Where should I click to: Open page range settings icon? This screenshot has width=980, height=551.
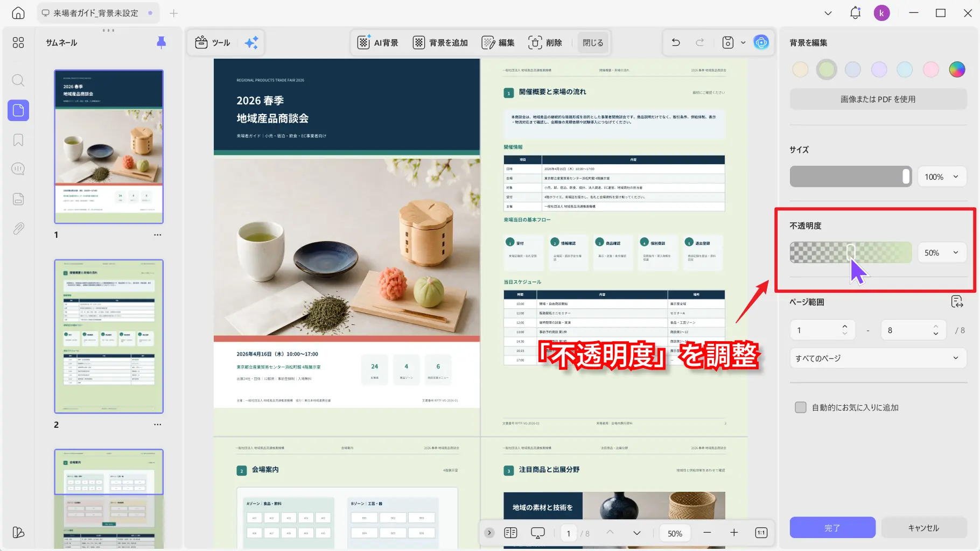957,302
